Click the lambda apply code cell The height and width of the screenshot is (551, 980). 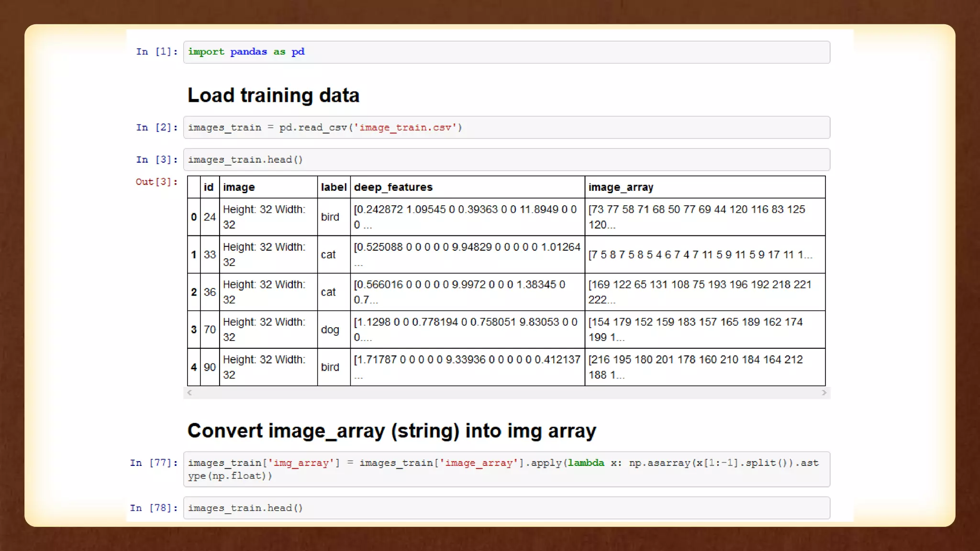click(x=506, y=469)
